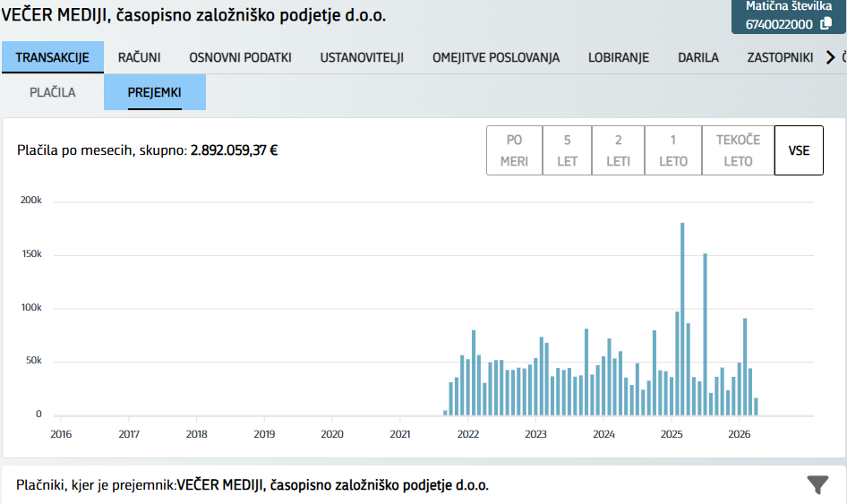Select the Vse range button

(799, 150)
